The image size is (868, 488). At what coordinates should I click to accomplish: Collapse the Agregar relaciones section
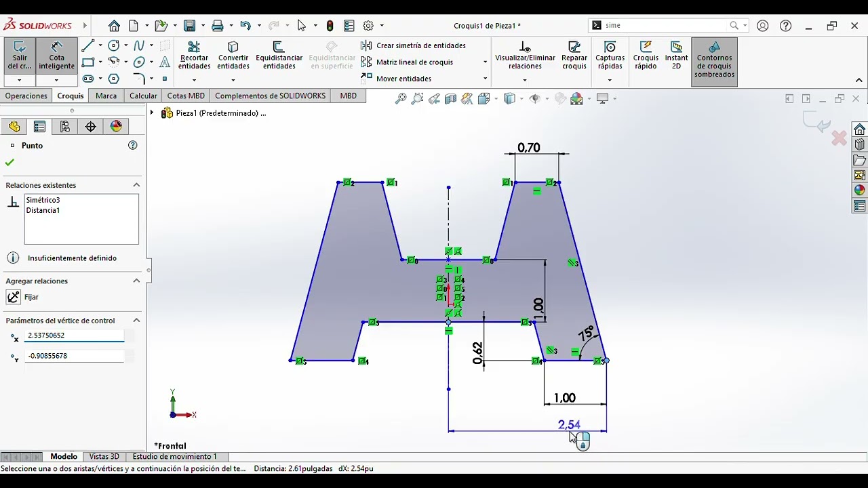coord(136,281)
